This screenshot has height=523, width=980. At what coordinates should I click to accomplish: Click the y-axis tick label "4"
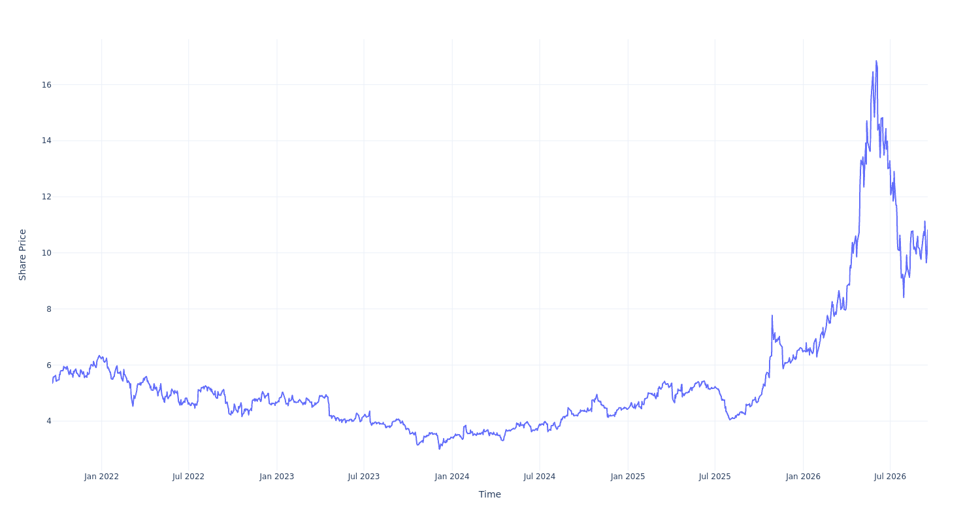click(x=48, y=421)
